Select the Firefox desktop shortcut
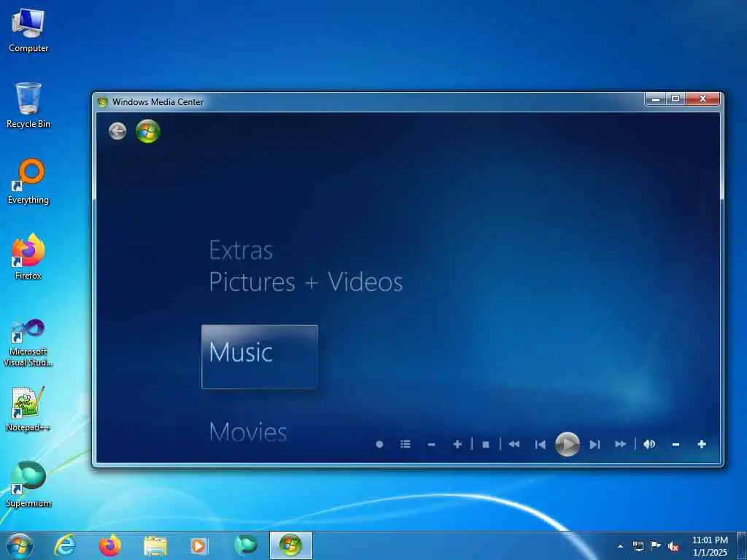The width and height of the screenshot is (747, 560). point(28,257)
